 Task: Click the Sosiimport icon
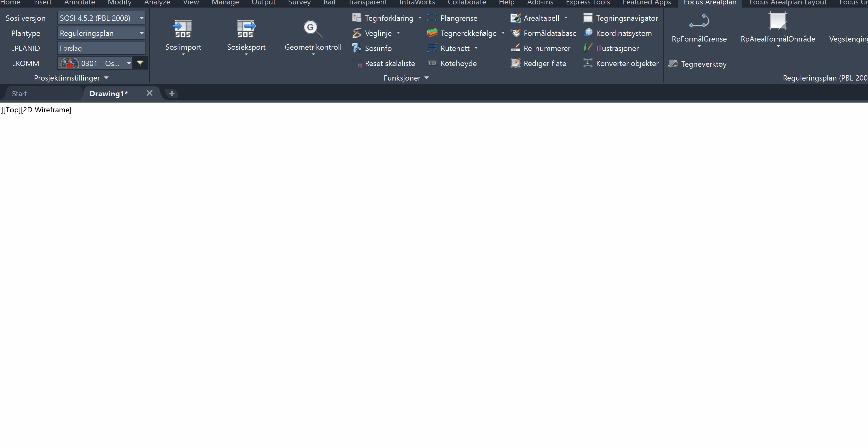183,29
